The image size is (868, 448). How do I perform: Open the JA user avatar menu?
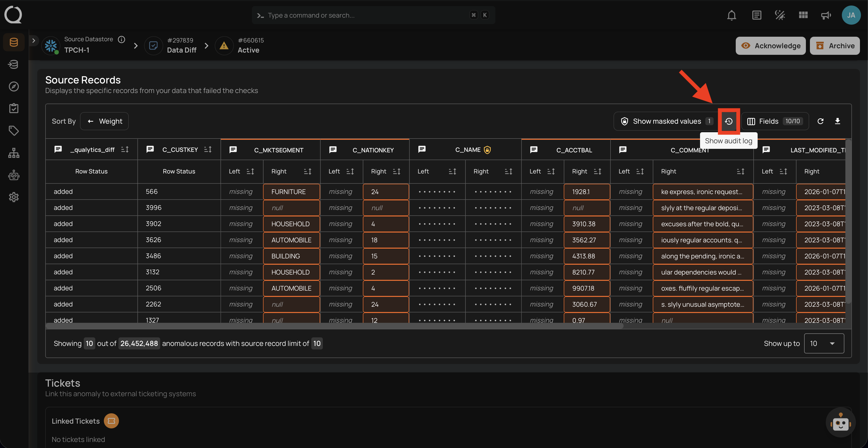[x=851, y=15]
